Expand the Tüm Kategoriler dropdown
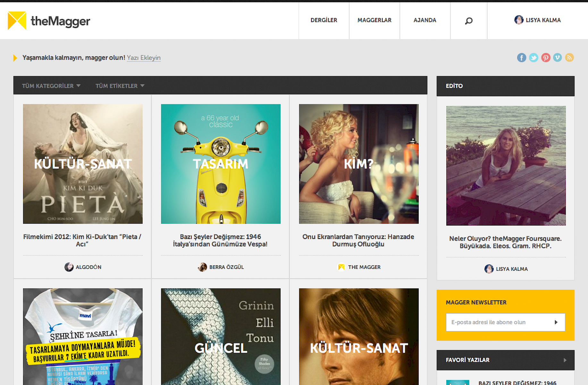 51,86
